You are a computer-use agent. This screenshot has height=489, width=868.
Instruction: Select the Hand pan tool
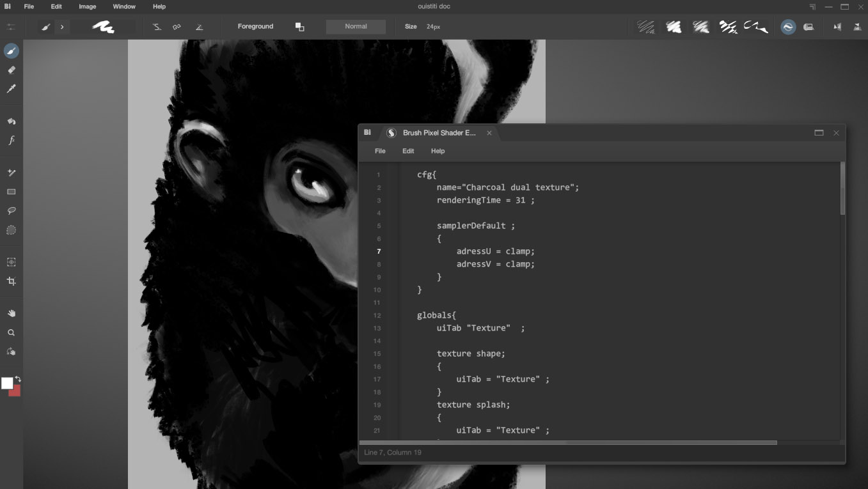click(x=12, y=313)
